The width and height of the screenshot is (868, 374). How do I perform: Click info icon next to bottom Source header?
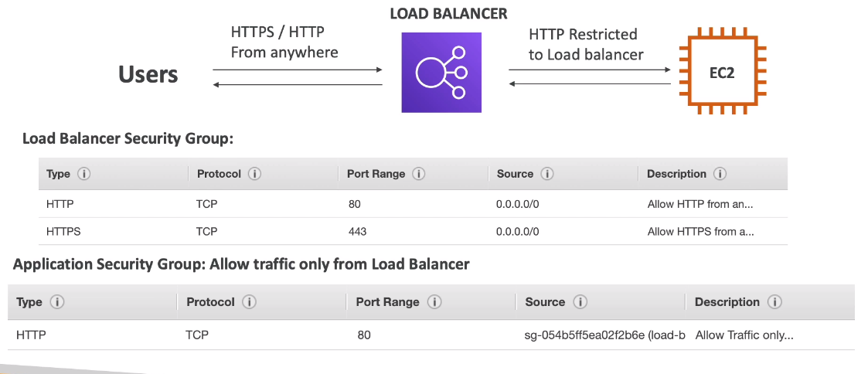[580, 302]
